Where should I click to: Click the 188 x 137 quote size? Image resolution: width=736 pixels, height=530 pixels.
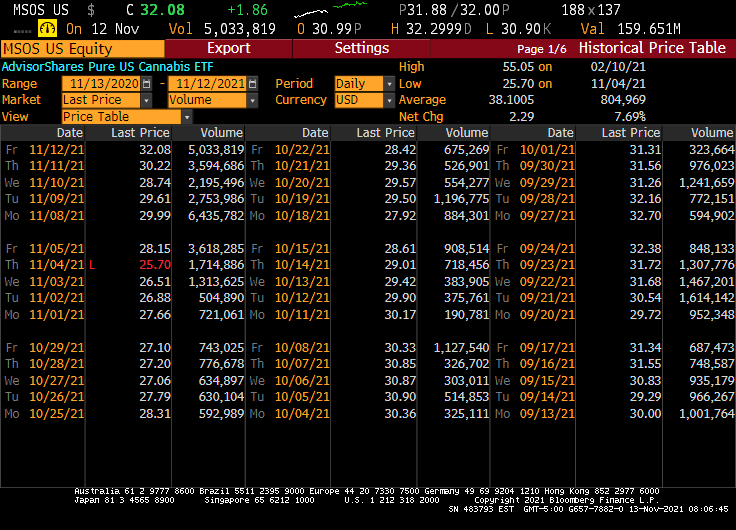(591, 10)
